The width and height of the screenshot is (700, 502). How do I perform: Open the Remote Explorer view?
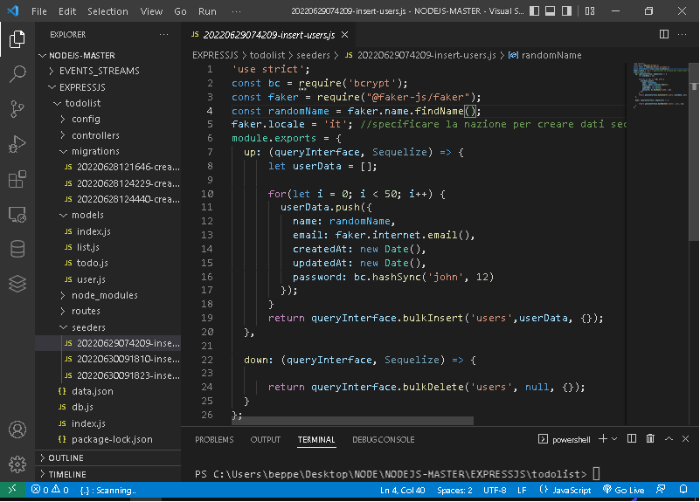[17, 214]
